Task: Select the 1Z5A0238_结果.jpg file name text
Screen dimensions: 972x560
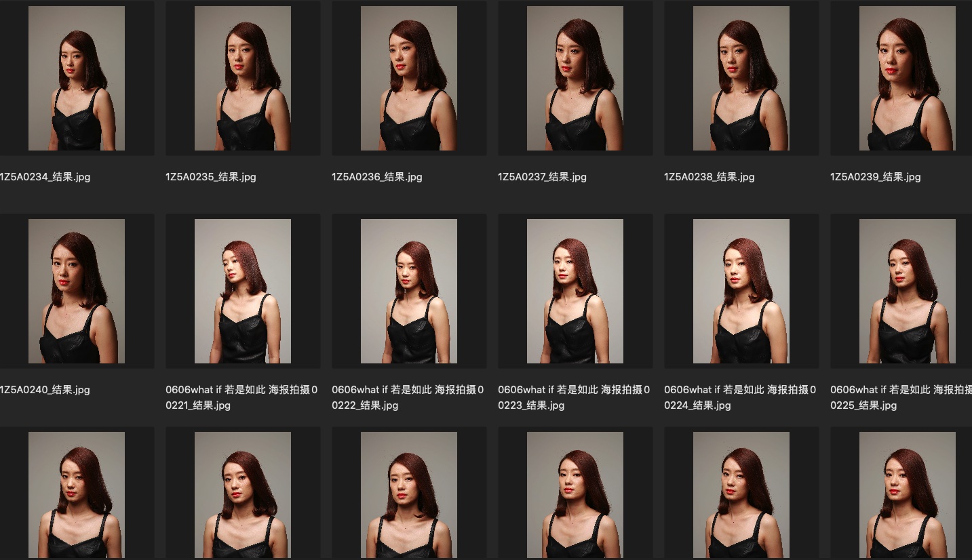Action: pos(709,177)
